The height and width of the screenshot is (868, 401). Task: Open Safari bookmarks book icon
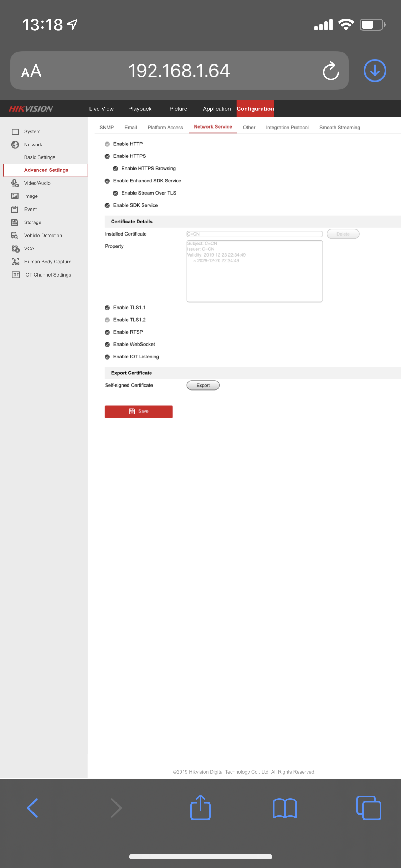pyautogui.click(x=284, y=808)
